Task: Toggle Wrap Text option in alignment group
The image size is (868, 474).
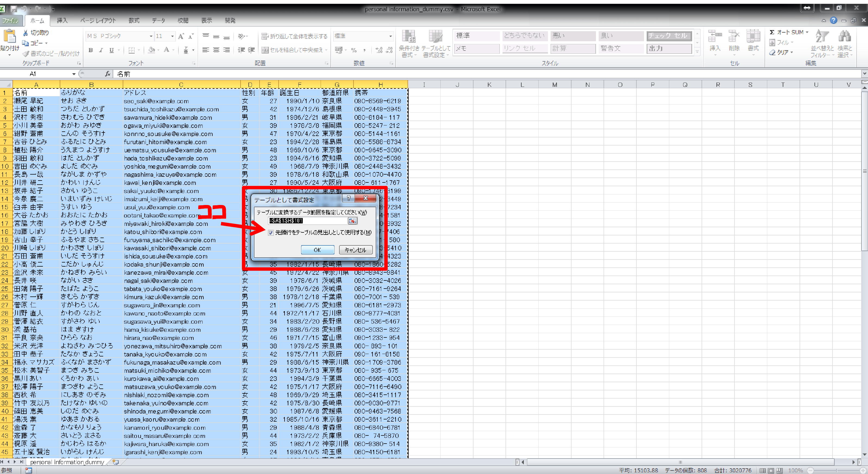Action: coord(295,36)
